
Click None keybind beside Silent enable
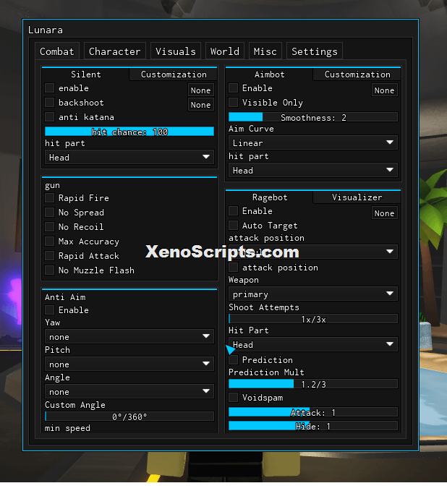click(200, 90)
